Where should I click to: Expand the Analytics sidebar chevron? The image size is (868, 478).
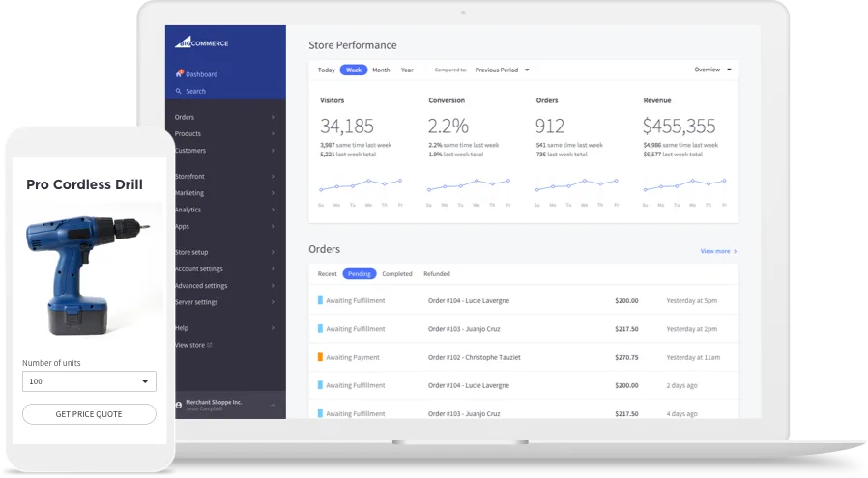click(x=273, y=210)
